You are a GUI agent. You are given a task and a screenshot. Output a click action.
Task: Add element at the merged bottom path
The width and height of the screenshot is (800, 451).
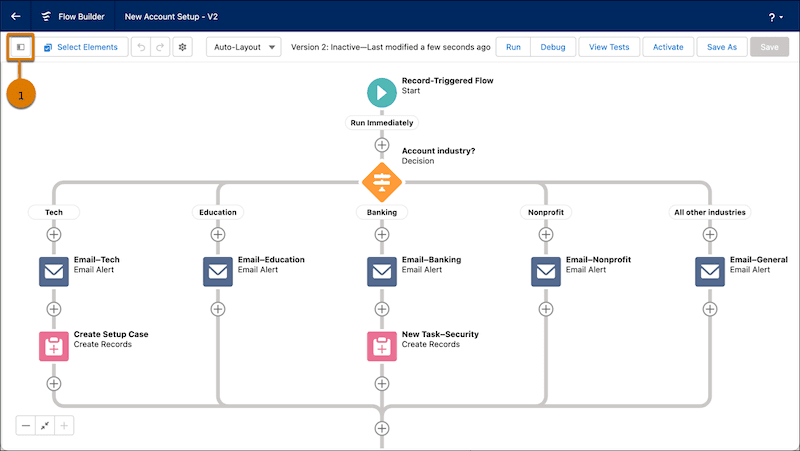point(382,429)
